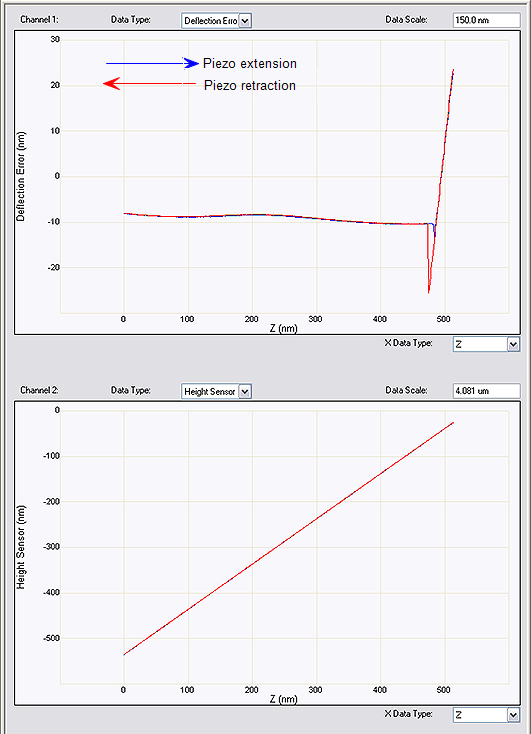Expand X Data Type dropdown under Channel 2
The height and width of the screenshot is (734, 531).
click(513, 715)
